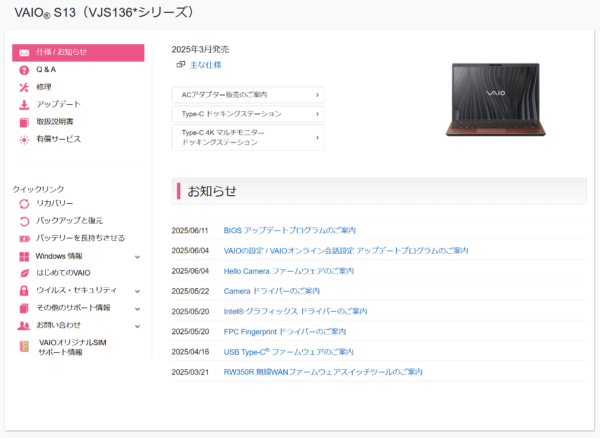The width and height of the screenshot is (600, 438).
Task: Click the battery icon beside バッテリーを長持ちさせる
Action: pos(24,239)
